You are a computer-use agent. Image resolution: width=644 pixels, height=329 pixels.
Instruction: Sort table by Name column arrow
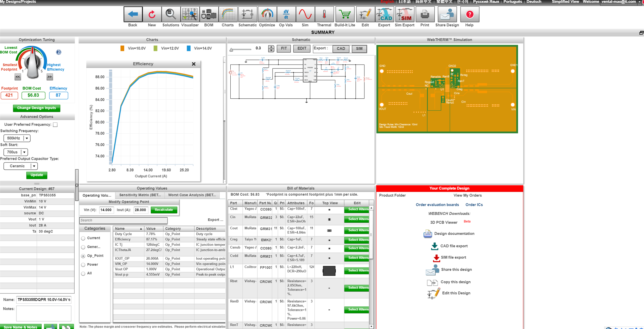[x=141, y=229]
